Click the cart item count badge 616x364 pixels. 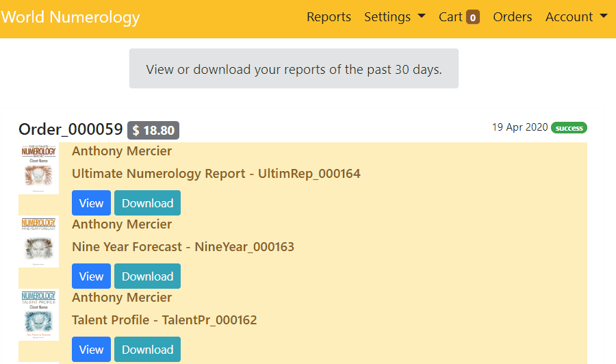click(473, 17)
